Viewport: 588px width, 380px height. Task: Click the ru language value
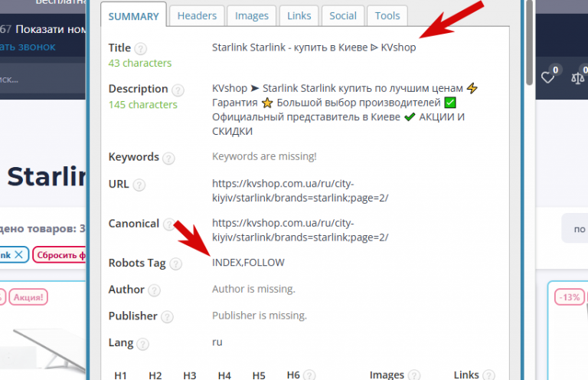pyautogui.click(x=217, y=342)
